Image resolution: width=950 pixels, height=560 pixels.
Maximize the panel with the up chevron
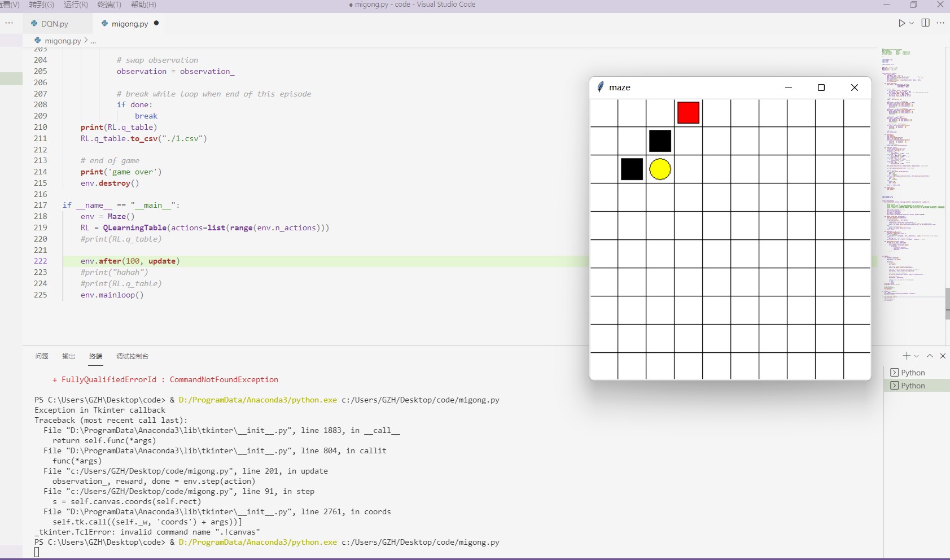click(x=930, y=356)
